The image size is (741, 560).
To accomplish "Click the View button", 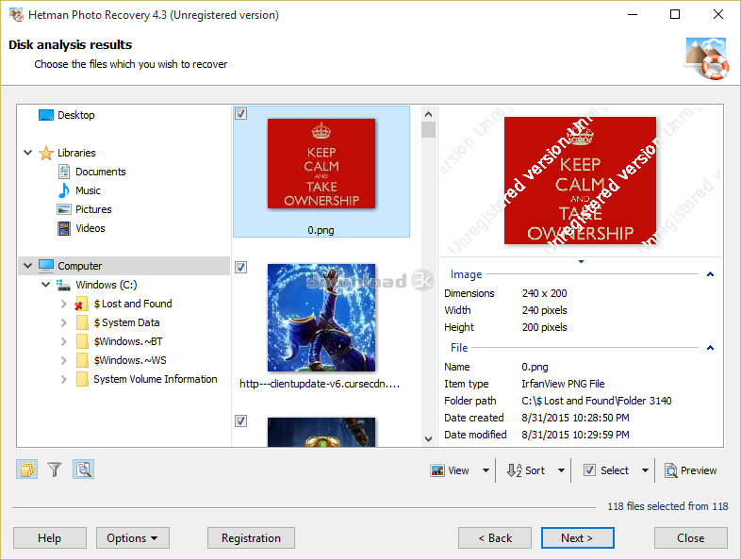I will 451,470.
